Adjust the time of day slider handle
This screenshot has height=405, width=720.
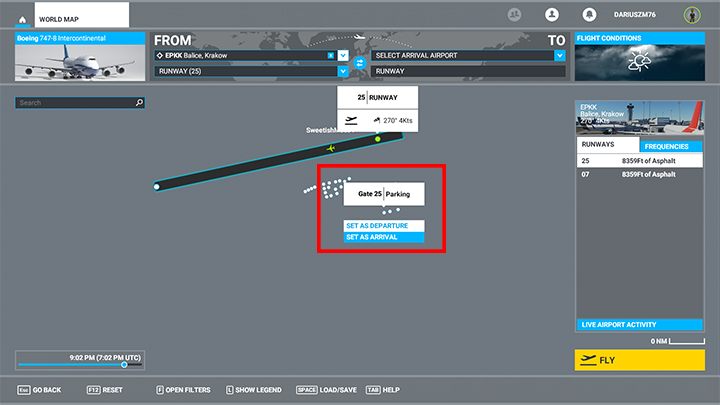pyautogui.click(x=124, y=365)
